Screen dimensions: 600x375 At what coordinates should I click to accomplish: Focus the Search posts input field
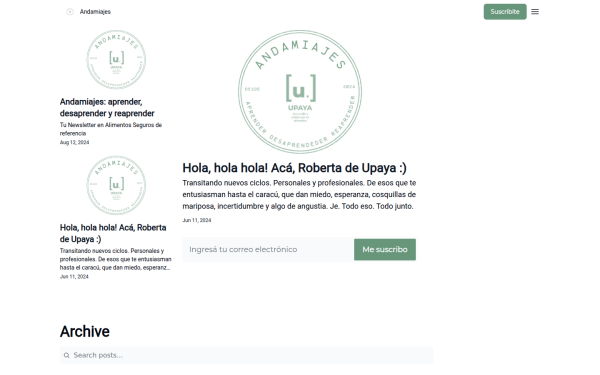246,355
